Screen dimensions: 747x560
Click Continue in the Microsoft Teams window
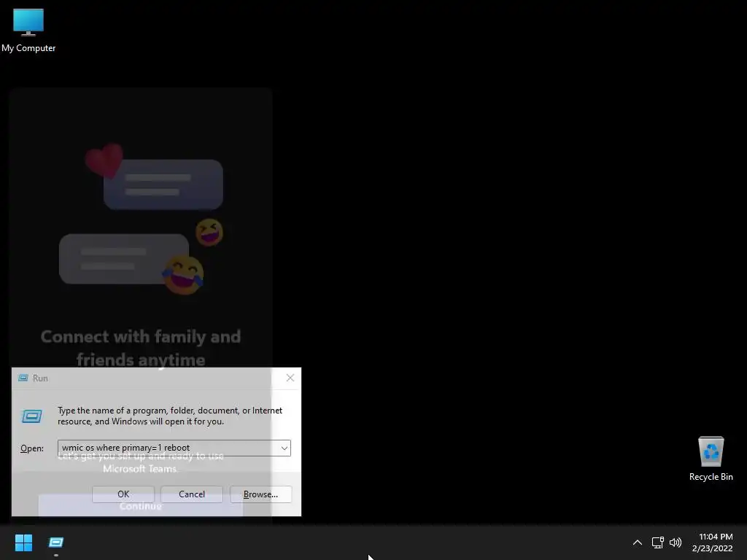[x=141, y=506]
